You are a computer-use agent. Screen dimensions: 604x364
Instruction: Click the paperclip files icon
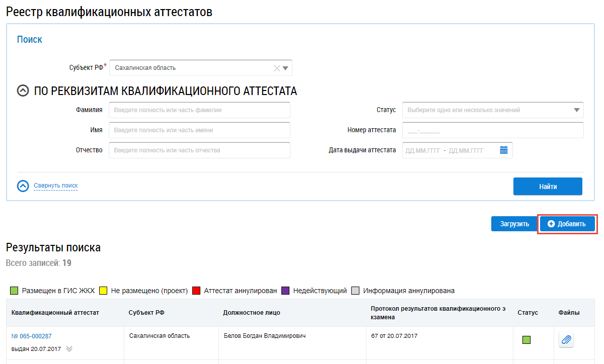(566, 340)
